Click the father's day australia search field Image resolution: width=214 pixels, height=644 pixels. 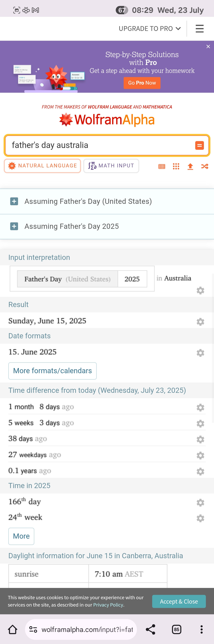pyautogui.click(x=100, y=145)
